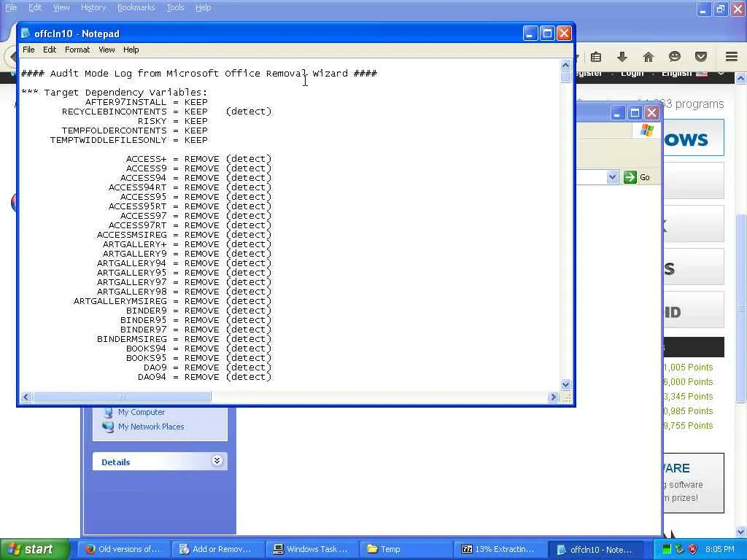The image size is (747, 560).
Task: Switch to Add or Remove taskbar button
Action: pos(217,549)
